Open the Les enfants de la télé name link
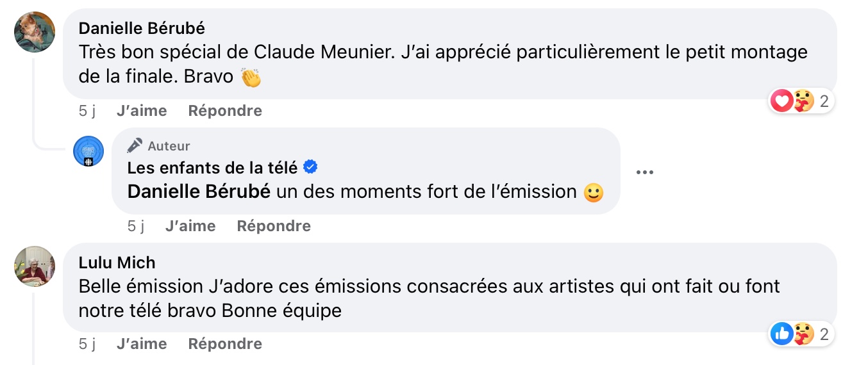This screenshot has width=868, height=365. pos(212,168)
